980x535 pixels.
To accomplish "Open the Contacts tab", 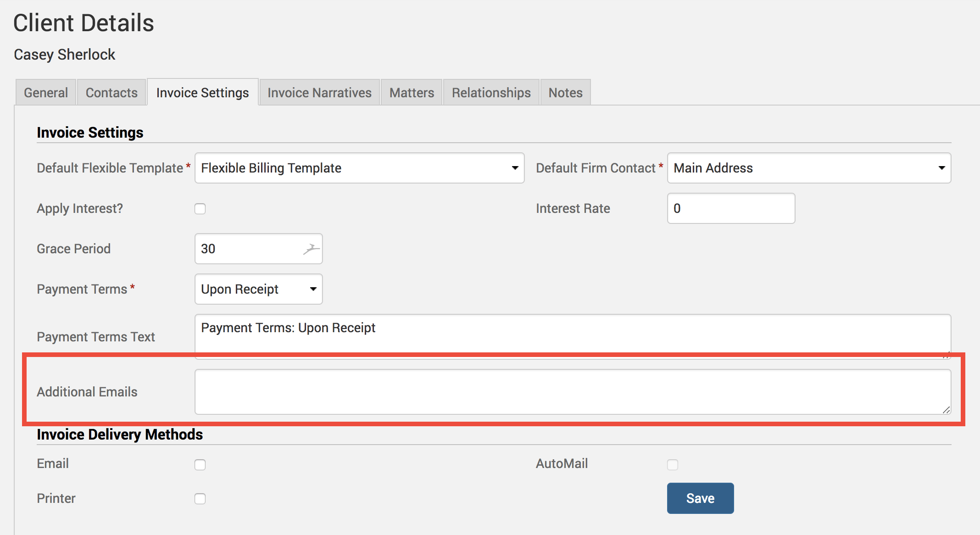I will click(111, 93).
